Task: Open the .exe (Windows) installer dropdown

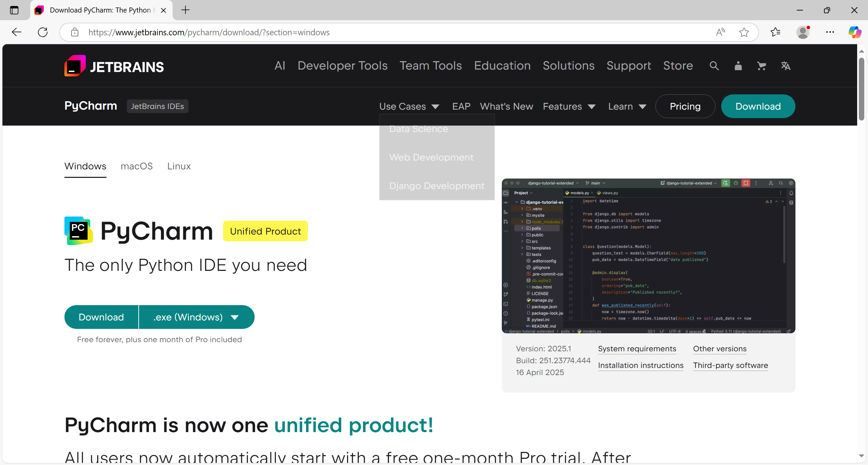Action: click(197, 317)
